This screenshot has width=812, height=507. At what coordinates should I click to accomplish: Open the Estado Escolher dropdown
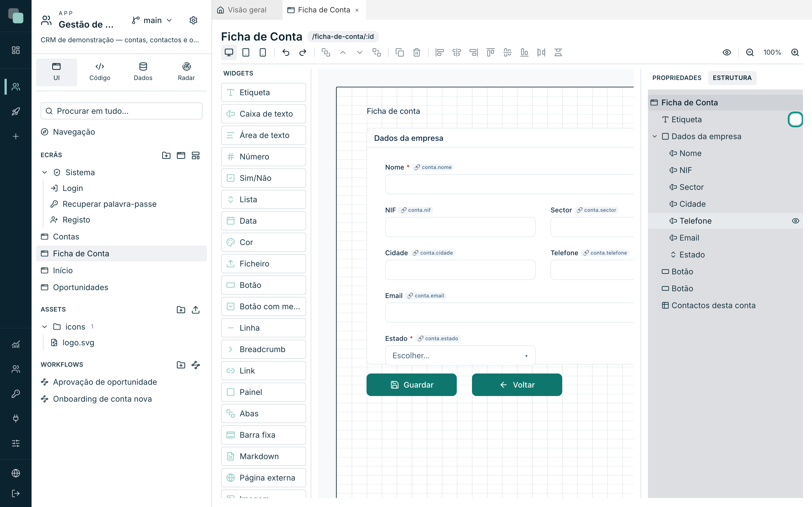(460, 355)
